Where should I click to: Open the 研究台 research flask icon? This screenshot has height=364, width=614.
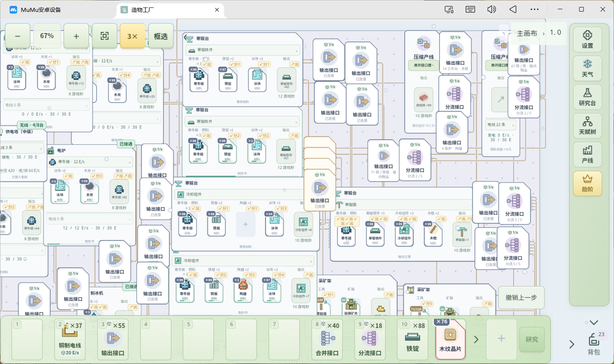click(587, 97)
